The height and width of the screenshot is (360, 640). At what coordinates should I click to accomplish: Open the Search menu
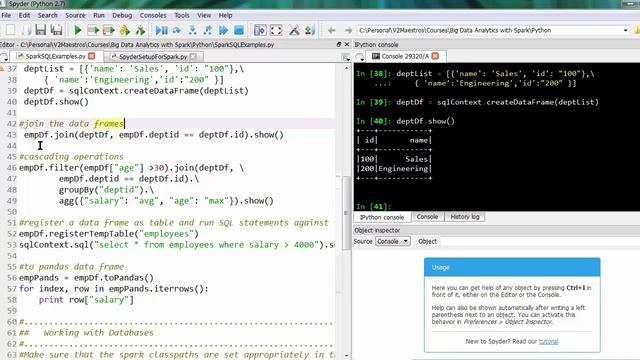click(x=47, y=15)
